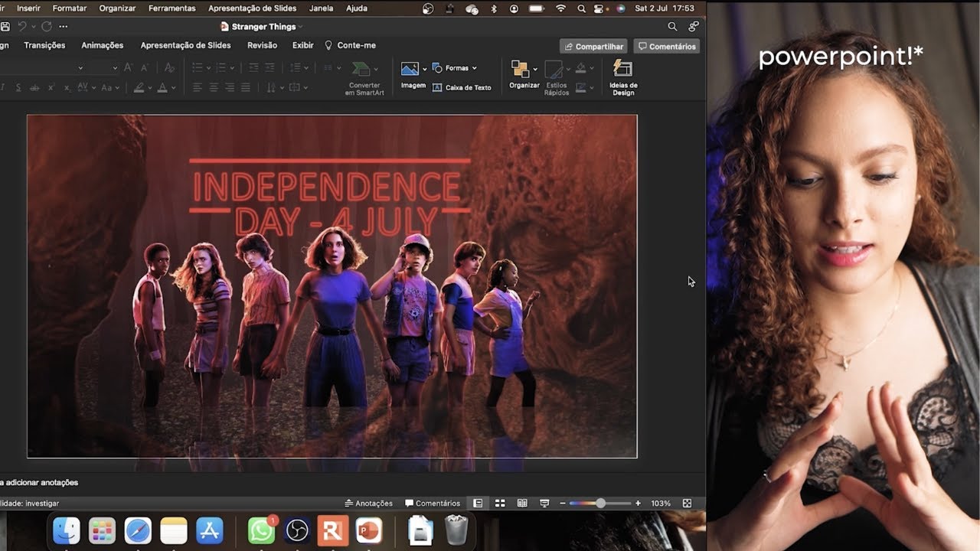Switch to the Revisão ribbon tab
This screenshot has height=551, width=980.
click(x=263, y=45)
